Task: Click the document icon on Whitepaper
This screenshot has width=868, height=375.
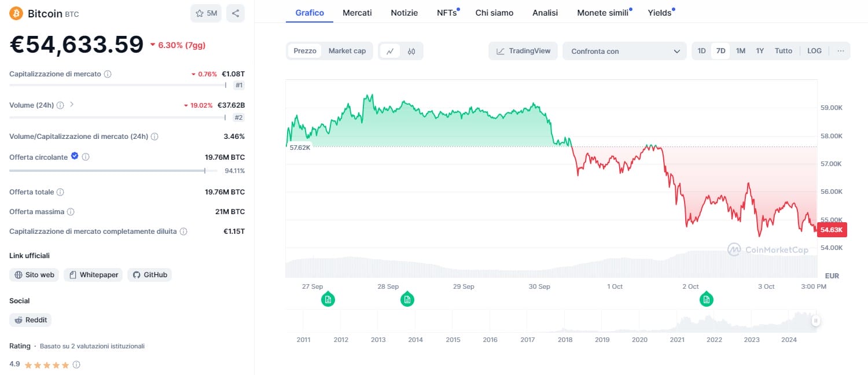Action: coord(73,275)
